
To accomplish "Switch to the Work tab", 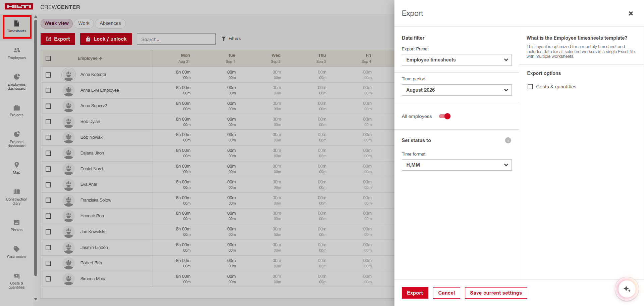I will pos(84,23).
